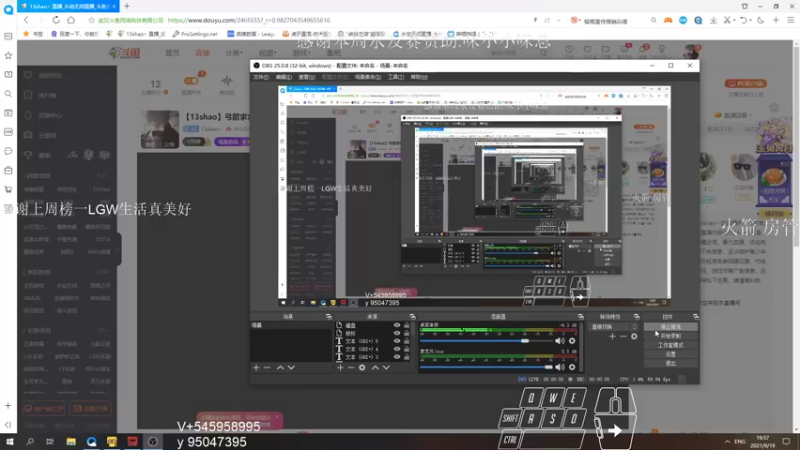Viewport: 800px width, 450px height.
Task: Pop out the OBS Scene Transitions dock
Action: coord(636,317)
